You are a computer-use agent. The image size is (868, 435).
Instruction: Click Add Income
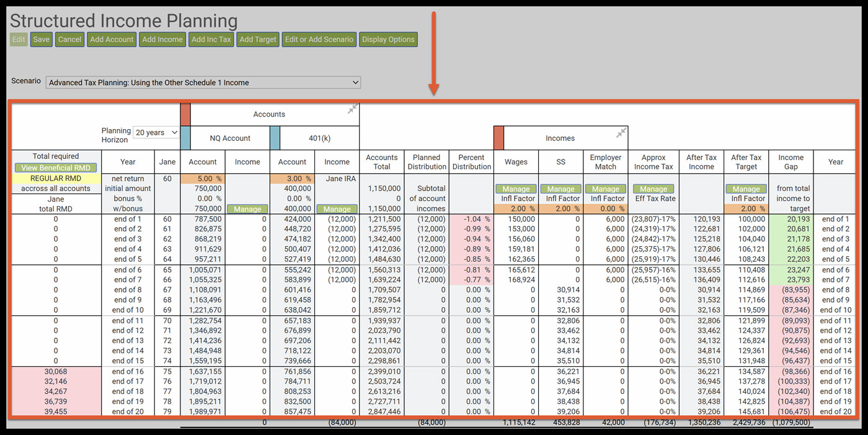162,39
